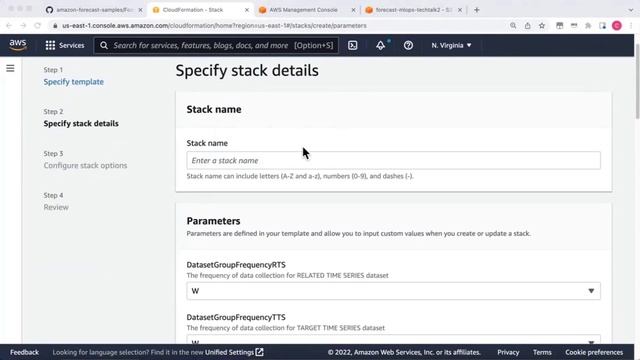Select Configure stack options step

click(x=85, y=165)
